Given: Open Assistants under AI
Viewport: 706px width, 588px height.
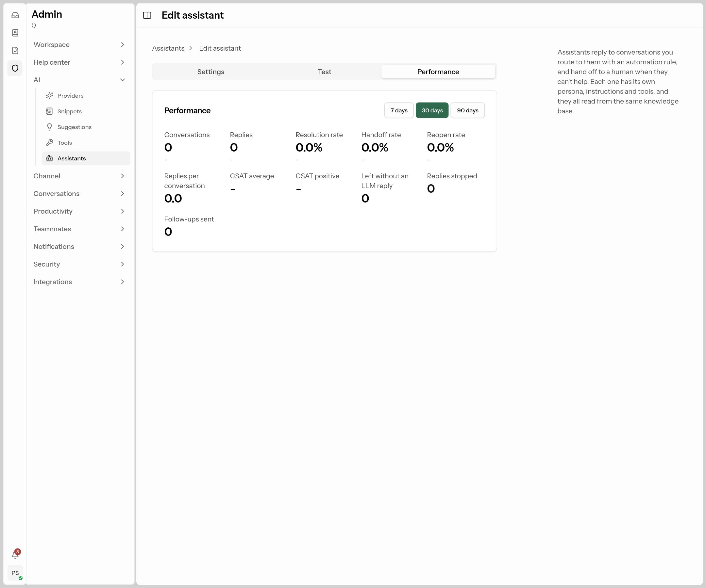Looking at the screenshot, I should coord(86,158).
